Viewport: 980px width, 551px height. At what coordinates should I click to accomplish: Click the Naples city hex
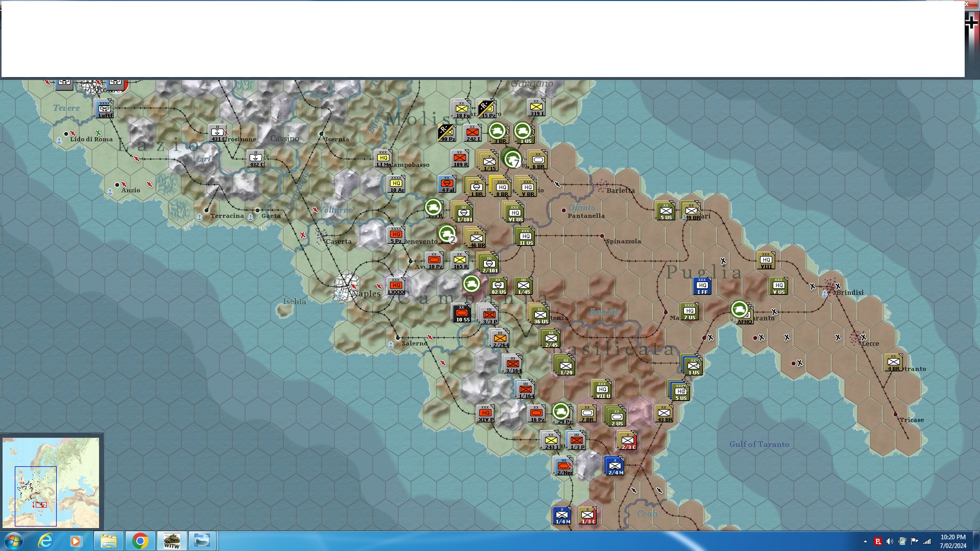coord(347,286)
